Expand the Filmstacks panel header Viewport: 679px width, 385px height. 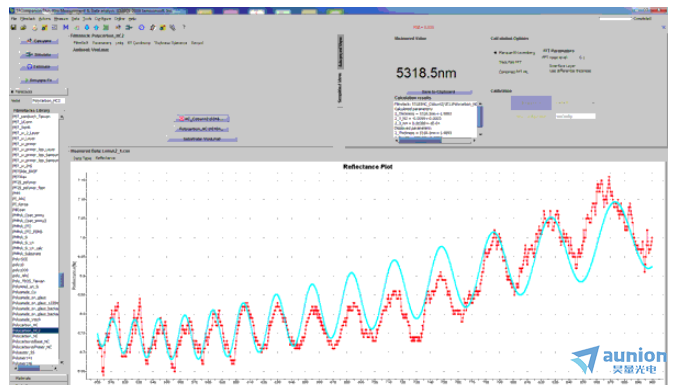click(x=39, y=91)
